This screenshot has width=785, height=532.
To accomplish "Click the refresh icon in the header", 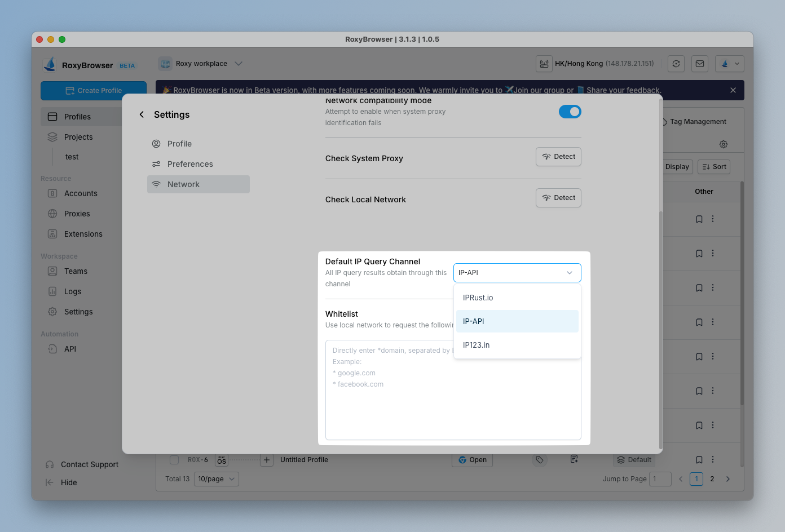I will 676,64.
